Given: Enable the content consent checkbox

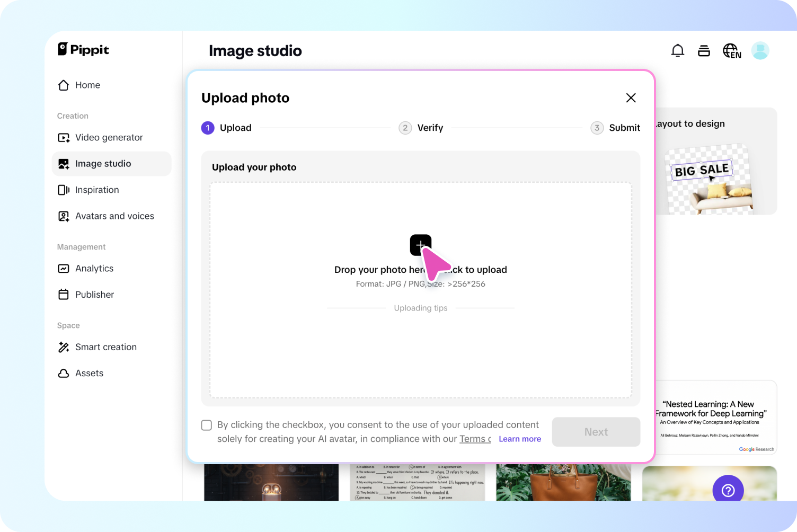Looking at the screenshot, I should pyautogui.click(x=206, y=425).
